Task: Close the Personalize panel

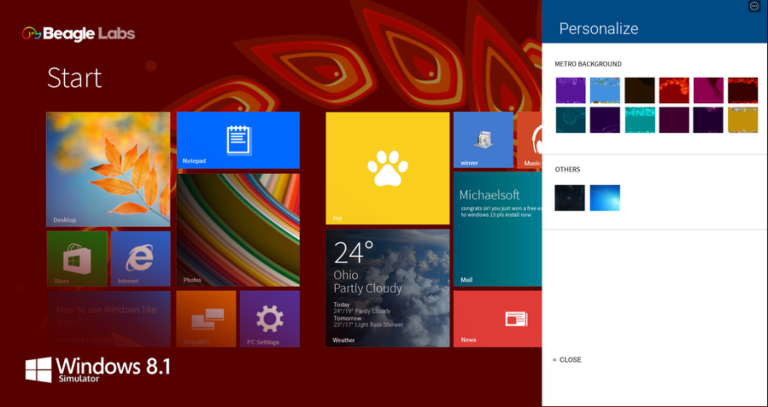Action: point(567,359)
